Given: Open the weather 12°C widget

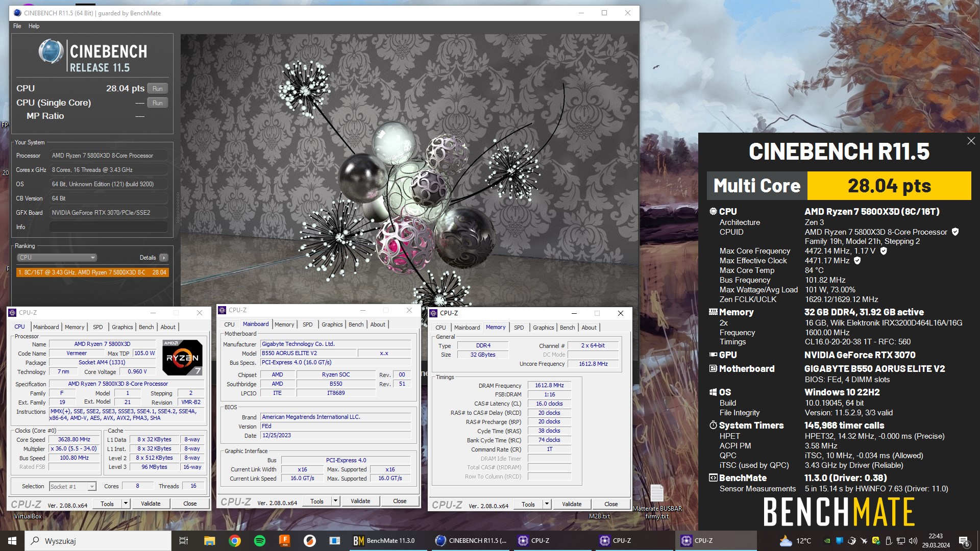Looking at the screenshot, I should click(x=795, y=541).
